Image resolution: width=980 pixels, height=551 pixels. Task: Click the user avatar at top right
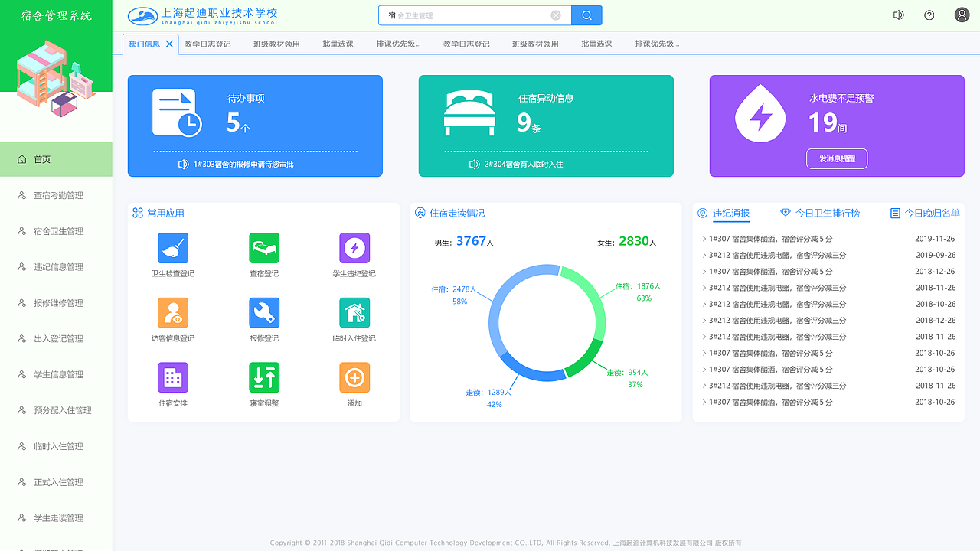(961, 15)
